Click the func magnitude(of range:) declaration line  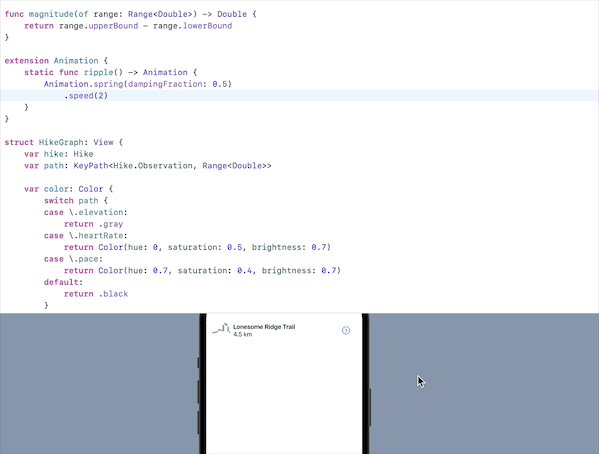tap(131, 14)
